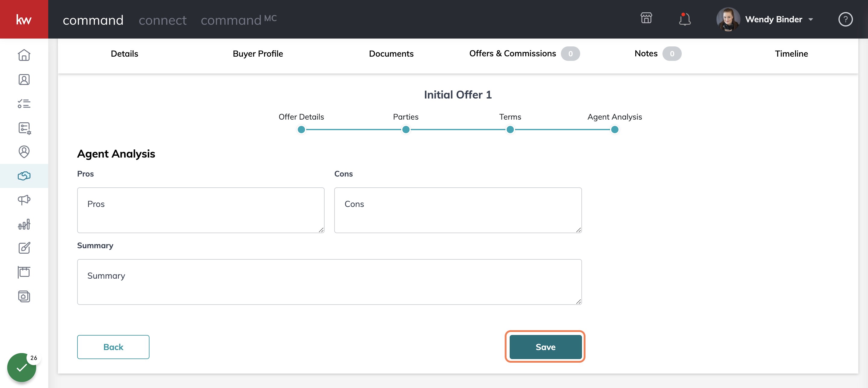The image size is (868, 388).
Task: Click into the Cons text area
Action: point(458,210)
